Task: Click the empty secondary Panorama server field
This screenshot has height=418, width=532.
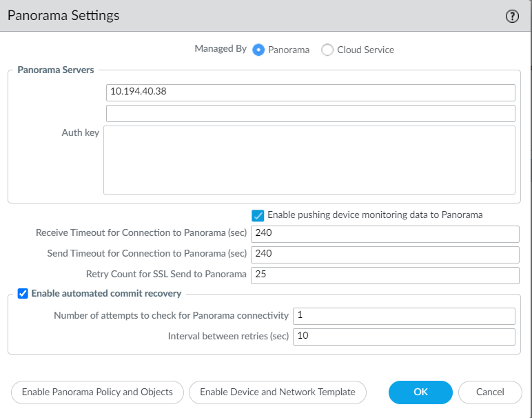Action: point(311,113)
